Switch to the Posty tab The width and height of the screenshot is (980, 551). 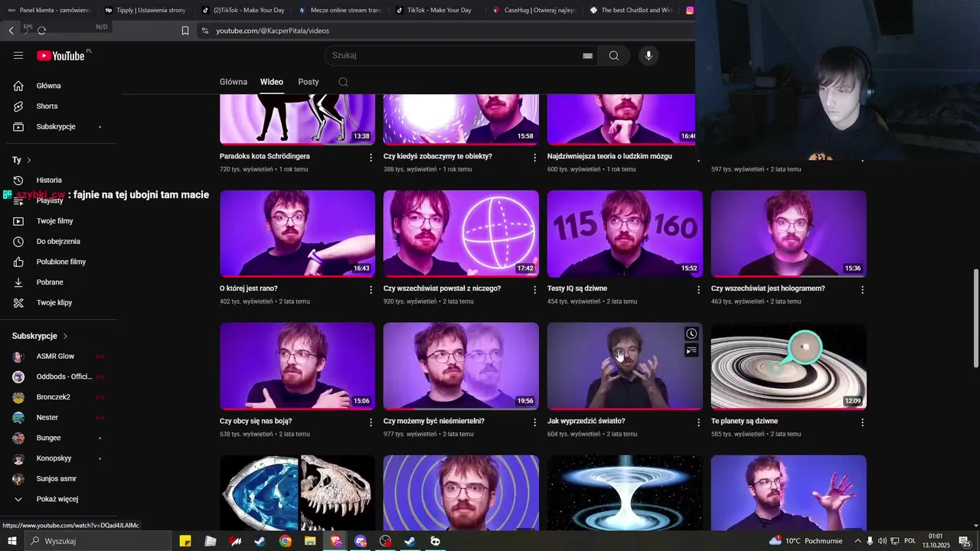coord(309,82)
